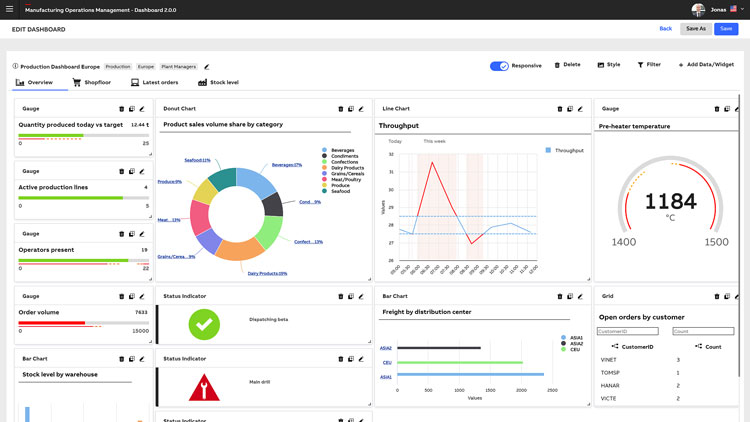This screenshot has width=750, height=422.
Task: Click the CustomerID filter input field
Action: (x=627, y=331)
